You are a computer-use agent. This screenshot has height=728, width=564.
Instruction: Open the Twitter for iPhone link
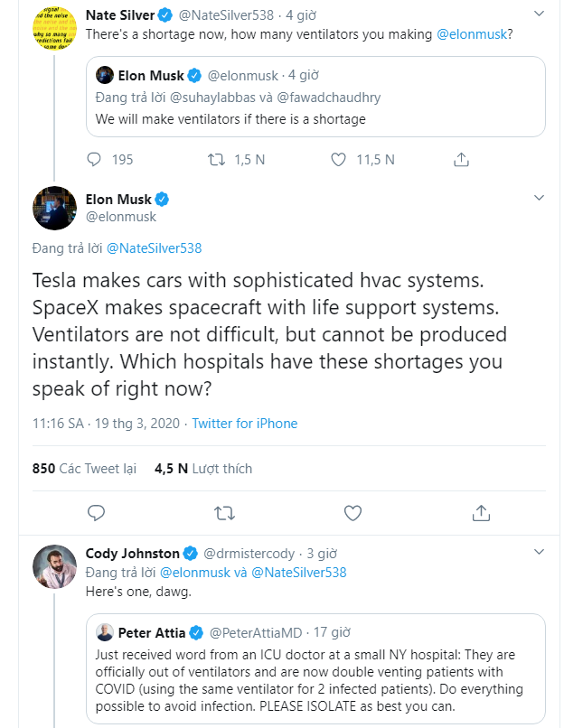(243, 424)
